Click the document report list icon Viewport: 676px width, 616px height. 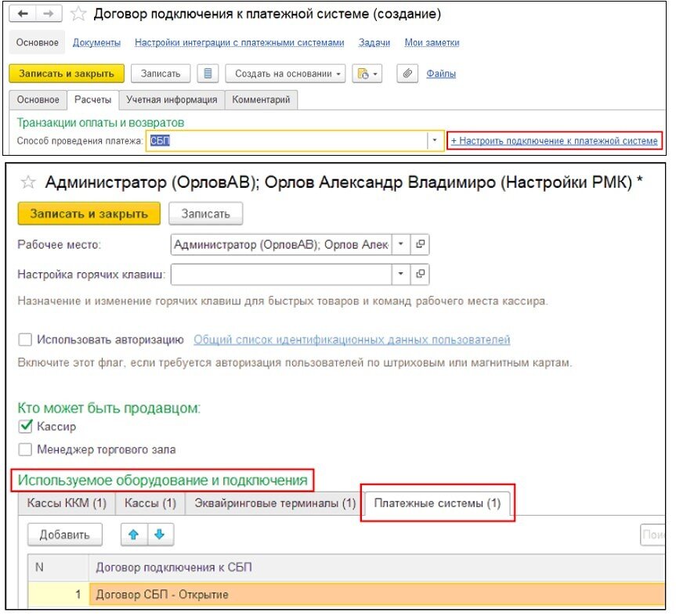click(208, 74)
